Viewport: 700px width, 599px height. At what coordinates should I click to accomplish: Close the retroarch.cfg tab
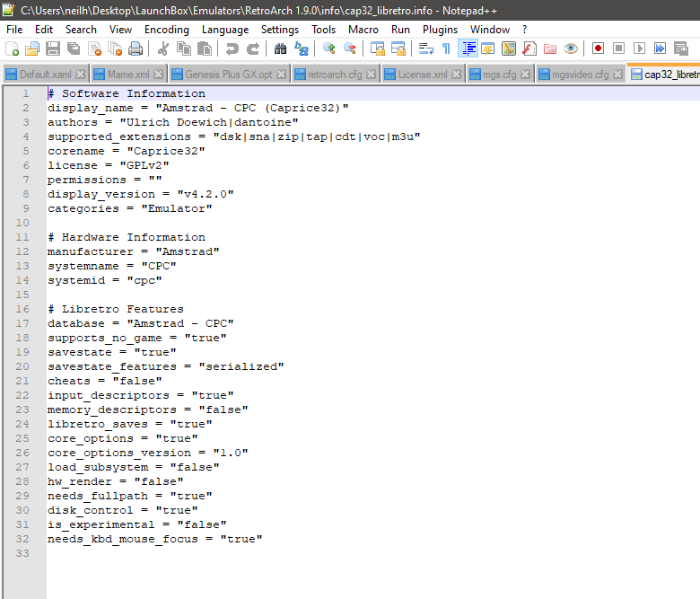click(x=371, y=75)
